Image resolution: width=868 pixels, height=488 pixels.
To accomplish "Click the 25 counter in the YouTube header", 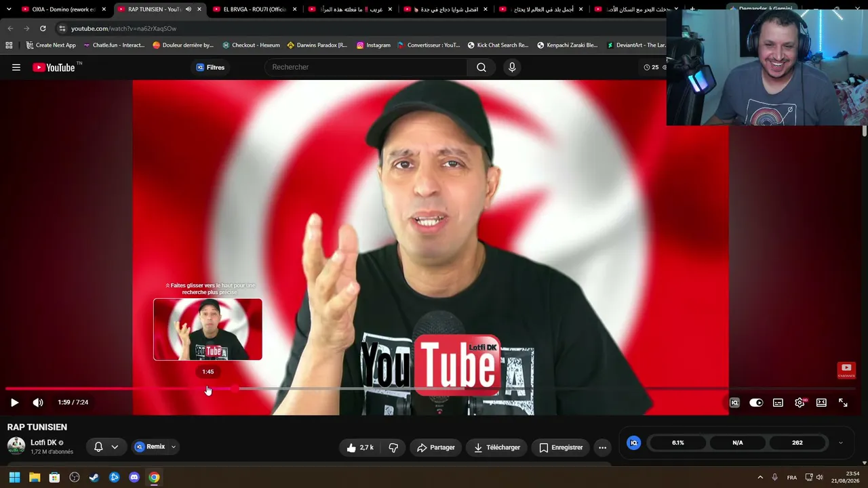I will (x=651, y=67).
